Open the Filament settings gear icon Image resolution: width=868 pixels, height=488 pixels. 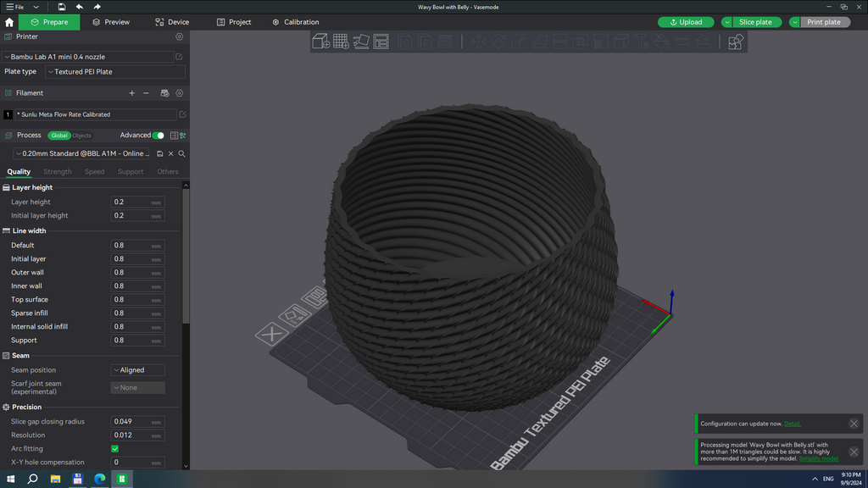[180, 93]
